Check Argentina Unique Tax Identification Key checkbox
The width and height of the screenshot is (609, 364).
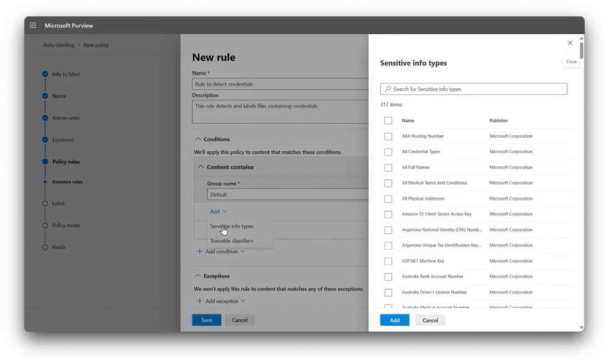(388, 246)
